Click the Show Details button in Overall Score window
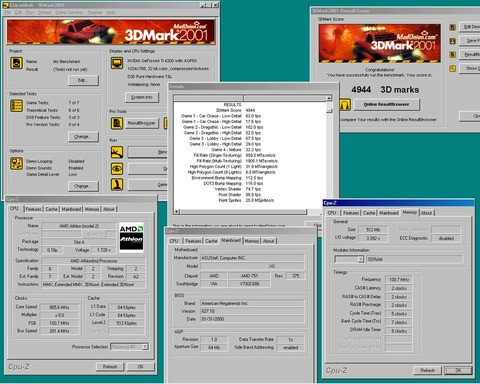The width and height of the screenshot is (480, 384). (469, 68)
